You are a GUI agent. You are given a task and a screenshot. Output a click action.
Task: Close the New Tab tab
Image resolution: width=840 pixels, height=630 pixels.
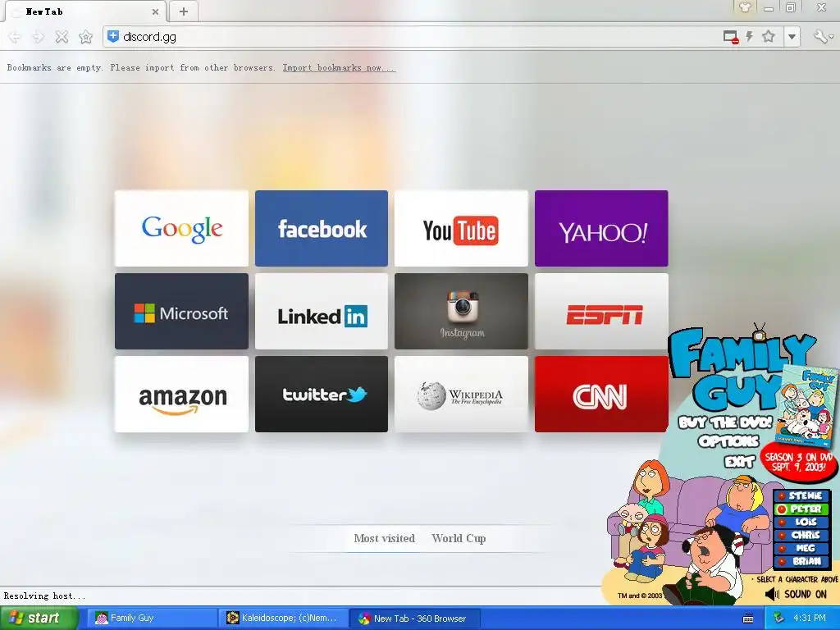pos(155,11)
